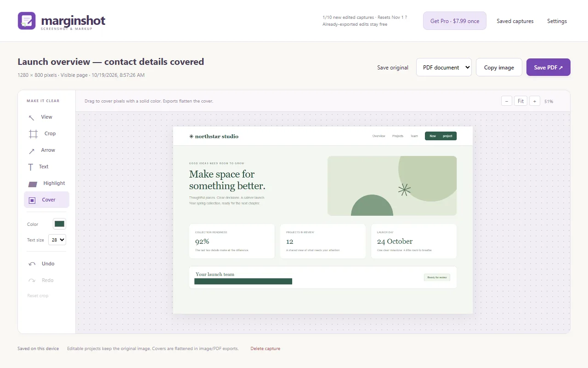The width and height of the screenshot is (588, 368).
Task: Open the cover Color swatch picker
Action: (x=60, y=224)
